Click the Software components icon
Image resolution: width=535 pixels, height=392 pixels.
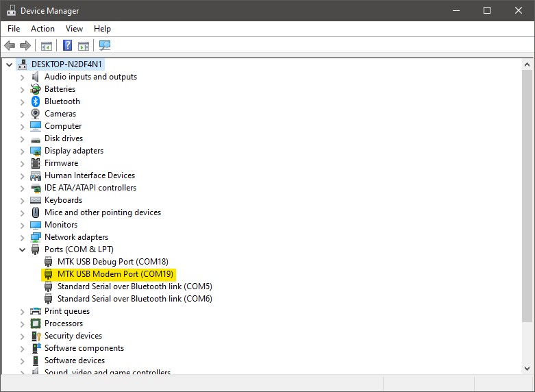tap(36, 348)
